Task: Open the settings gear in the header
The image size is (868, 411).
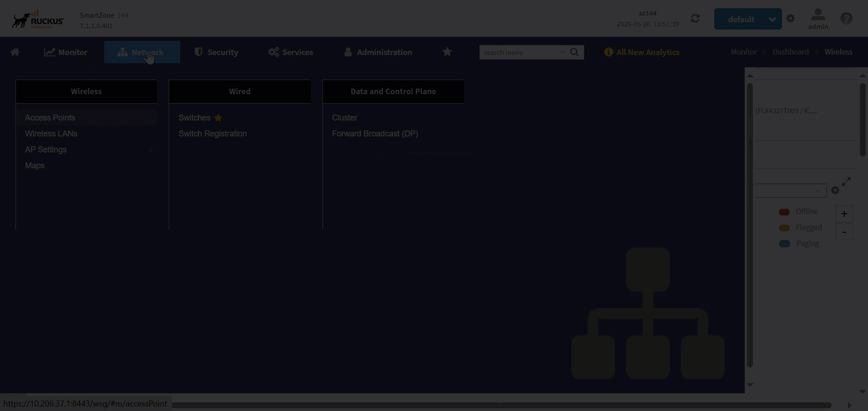Action: pos(791,19)
